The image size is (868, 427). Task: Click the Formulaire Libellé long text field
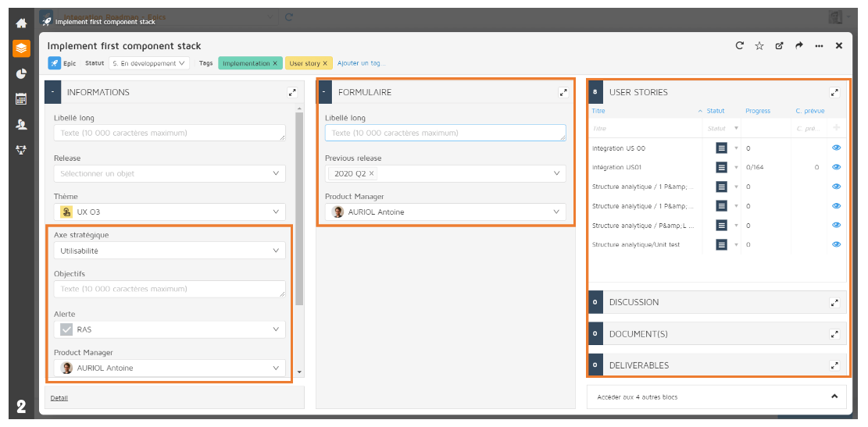point(445,133)
